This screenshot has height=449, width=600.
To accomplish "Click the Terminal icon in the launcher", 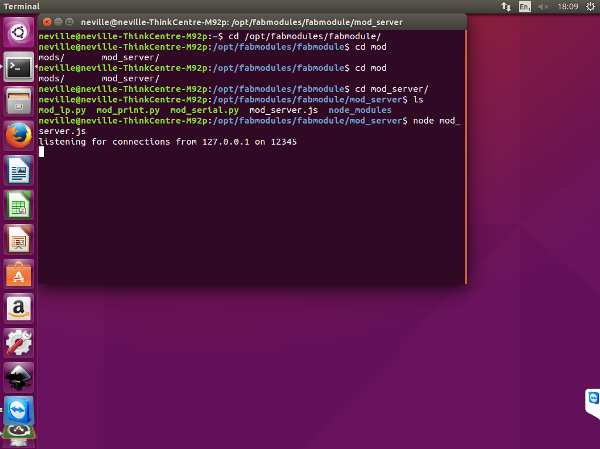I will (18, 67).
